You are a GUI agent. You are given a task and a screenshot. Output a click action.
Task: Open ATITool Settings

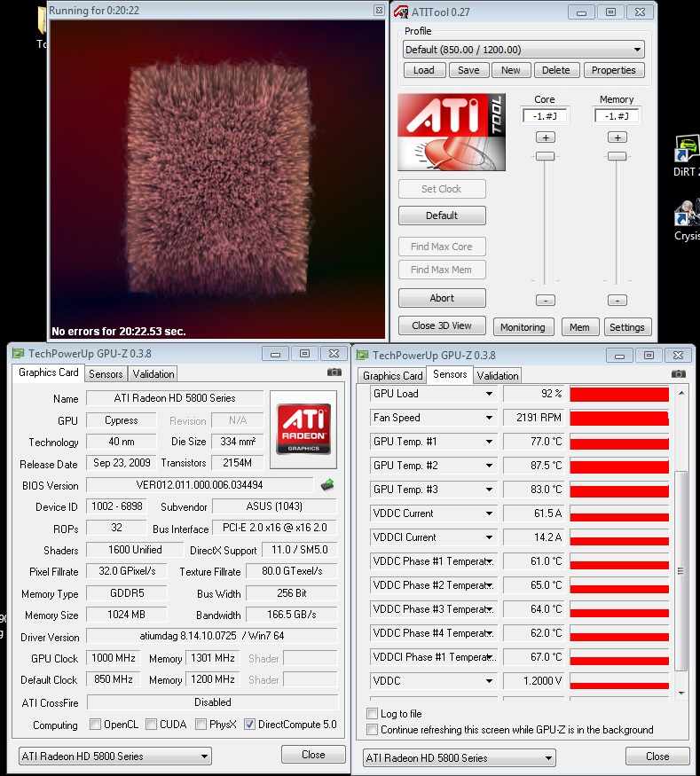click(x=626, y=327)
